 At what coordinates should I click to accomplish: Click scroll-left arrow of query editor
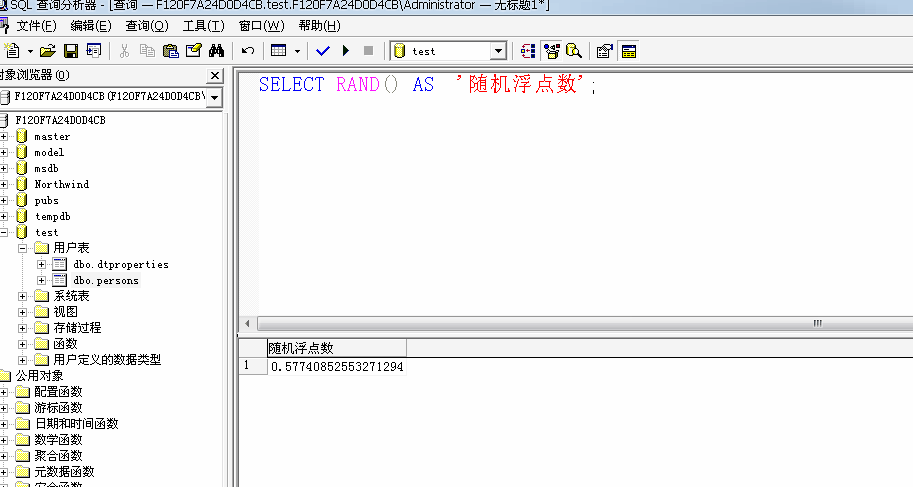click(x=247, y=323)
